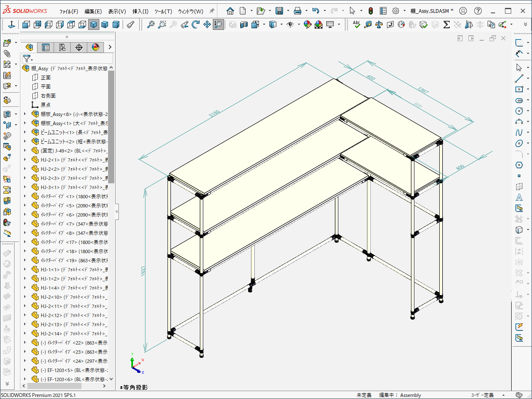Click the Spell Check Abc icon
This screenshot has height=399, width=532.
pos(357,25)
